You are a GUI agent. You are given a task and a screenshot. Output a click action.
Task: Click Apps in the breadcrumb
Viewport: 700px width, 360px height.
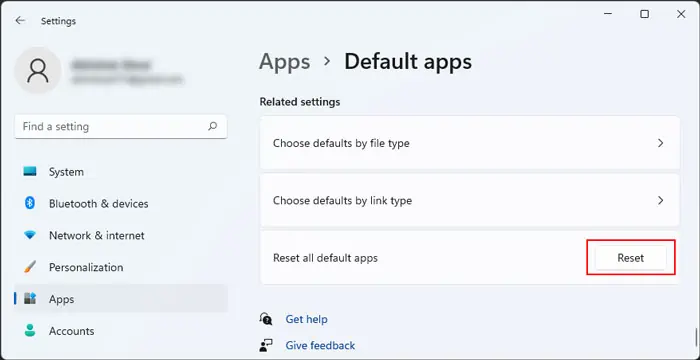[x=284, y=61]
